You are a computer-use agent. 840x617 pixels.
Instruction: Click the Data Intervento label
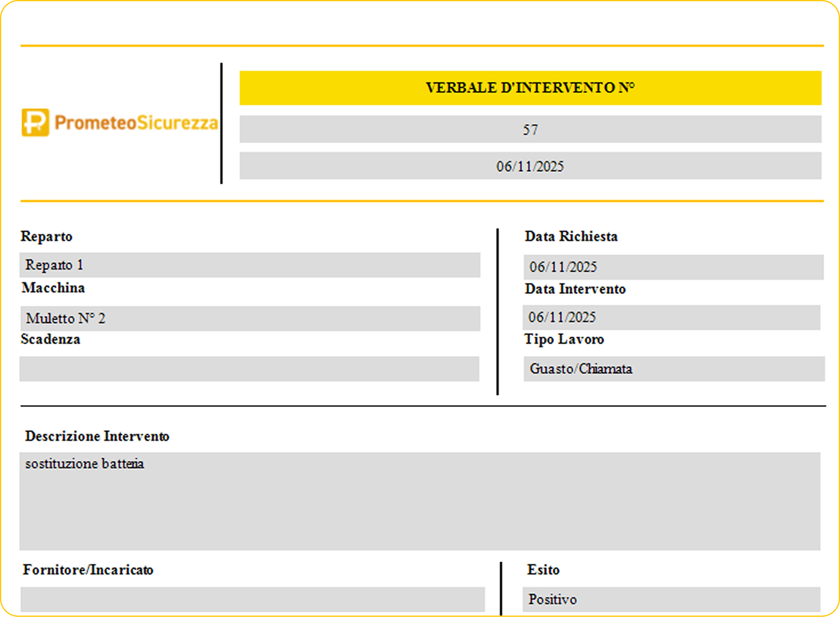tap(575, 289)
